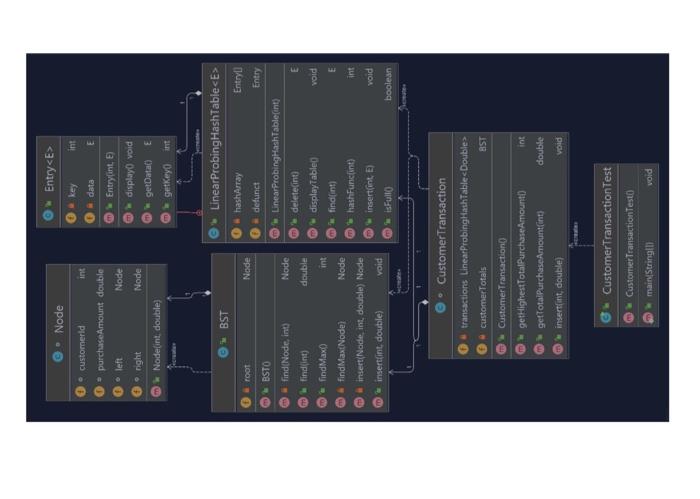
Task: Click the method icon beside getKey()
Action: pyautogui.click(x=166, y=218)
